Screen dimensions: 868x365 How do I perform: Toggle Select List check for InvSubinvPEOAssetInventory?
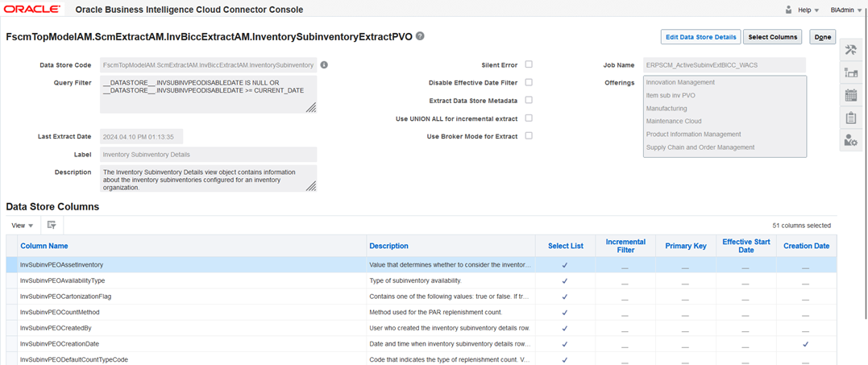pos(565,265)
